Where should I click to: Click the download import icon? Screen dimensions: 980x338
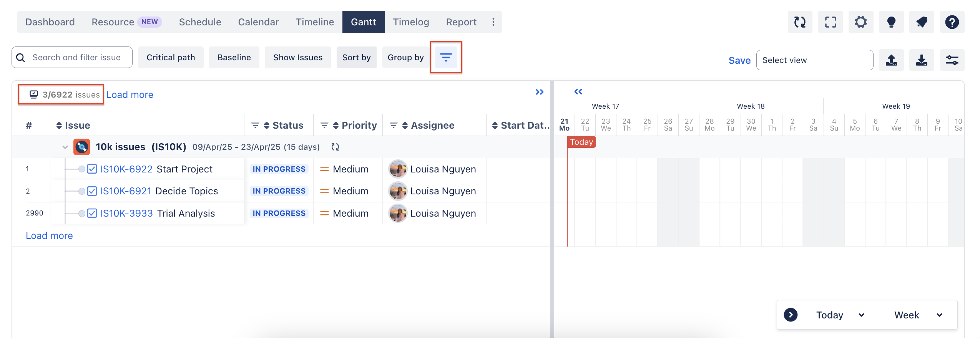point(921,60)
